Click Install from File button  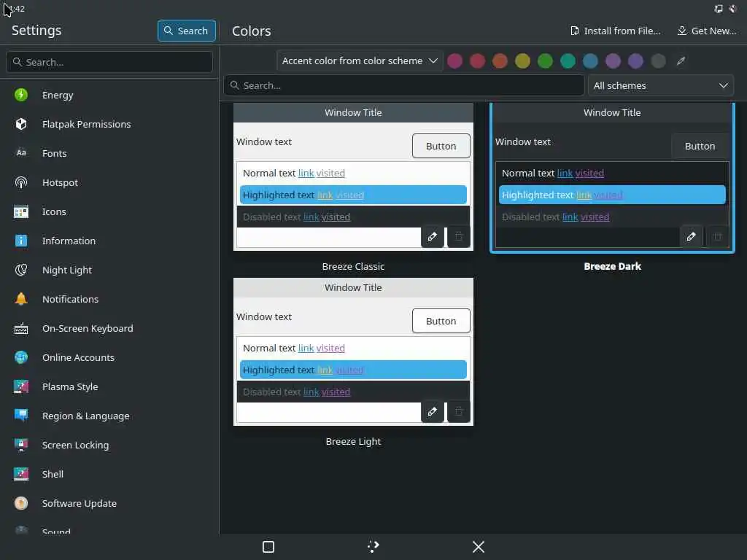click(615, 31)
